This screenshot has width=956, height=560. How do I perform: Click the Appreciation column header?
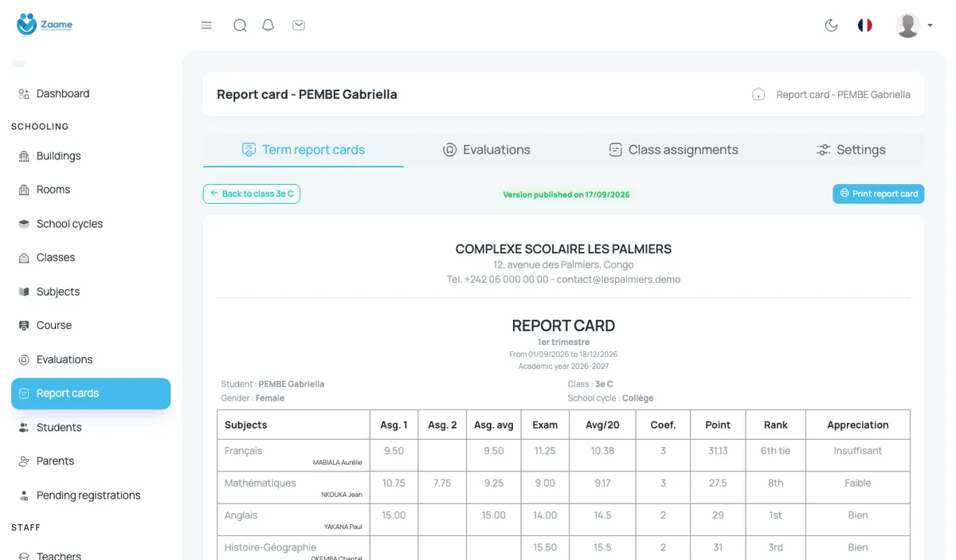tap(858, 425)
